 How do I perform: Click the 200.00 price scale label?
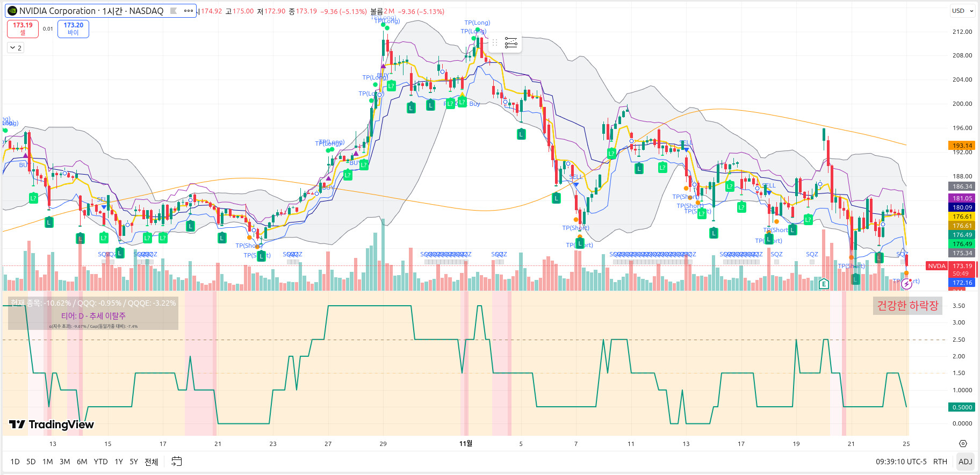[962, 104]
